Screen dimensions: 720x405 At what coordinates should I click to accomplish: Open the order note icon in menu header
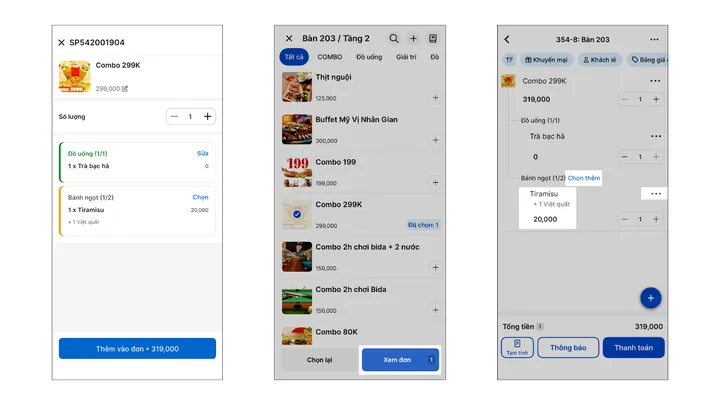[433, 39]
